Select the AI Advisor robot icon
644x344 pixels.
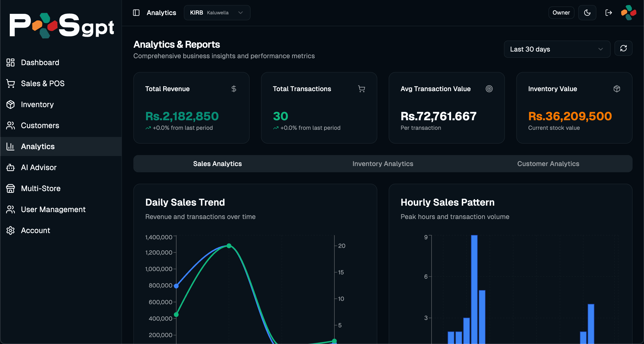click(10, 167)
